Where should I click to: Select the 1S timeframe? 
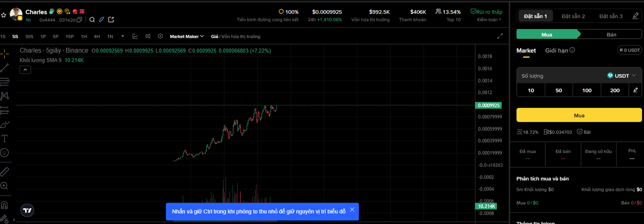coord(3,37)
